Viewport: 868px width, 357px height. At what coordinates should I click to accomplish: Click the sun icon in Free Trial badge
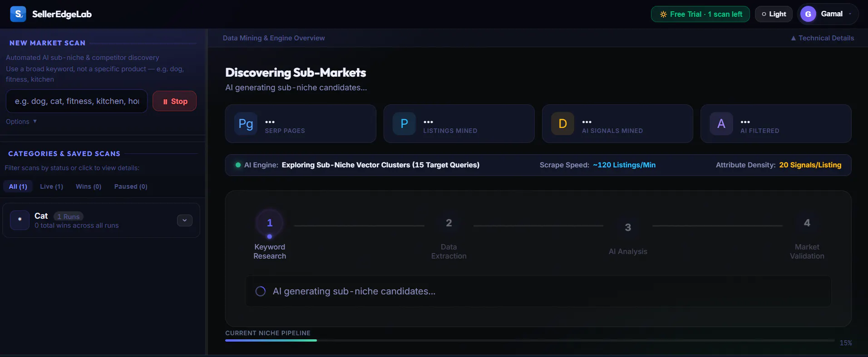pos(663,15)
